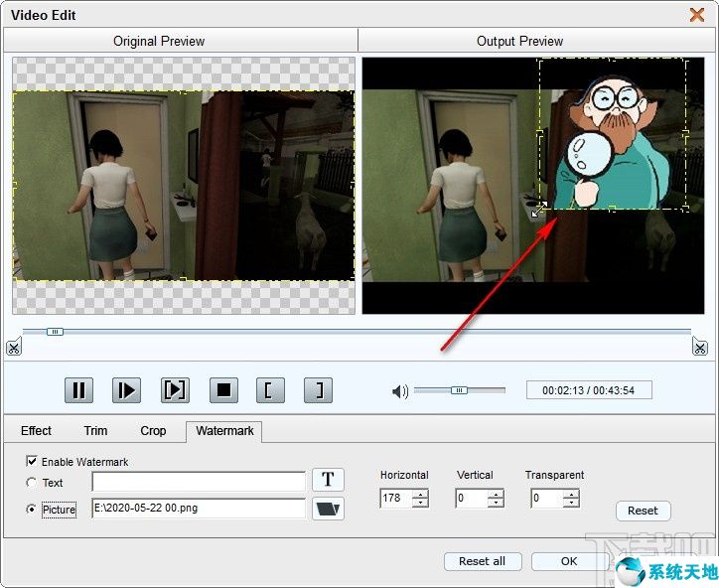Switch to the Crop tab
The image size is (719, 588).
tap(153, 431)
